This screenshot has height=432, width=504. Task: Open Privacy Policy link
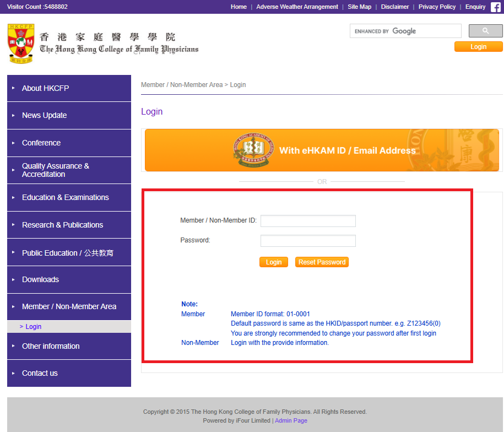pyautogui.click(x=437, y=7)
